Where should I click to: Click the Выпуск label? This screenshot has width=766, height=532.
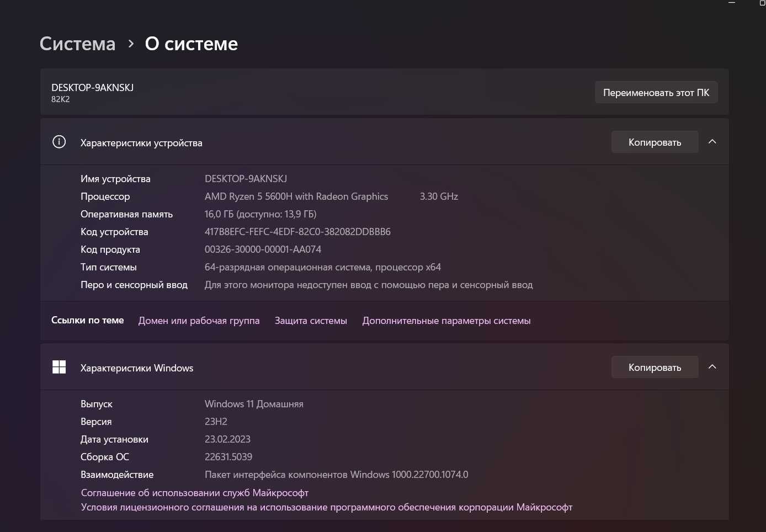pyautogui.click(x=97, y=404)
